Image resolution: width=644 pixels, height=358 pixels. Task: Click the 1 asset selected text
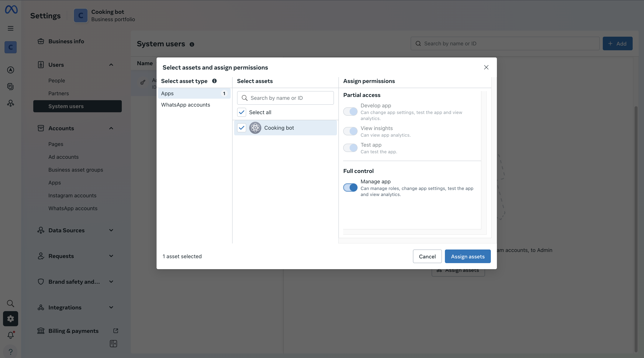point(182,256)
